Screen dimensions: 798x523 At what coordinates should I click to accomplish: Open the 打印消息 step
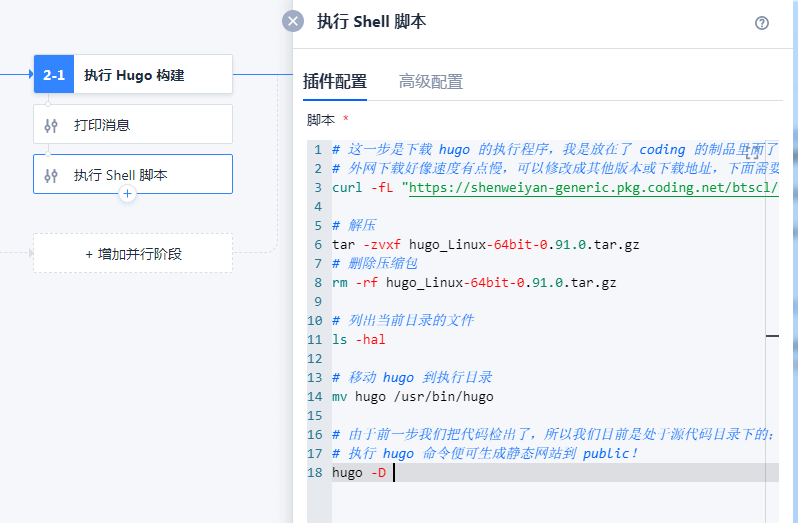[x=133, y=124]
